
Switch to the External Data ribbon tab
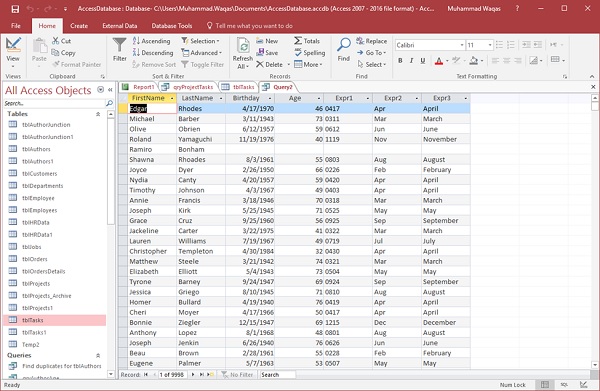click(119, 26)
